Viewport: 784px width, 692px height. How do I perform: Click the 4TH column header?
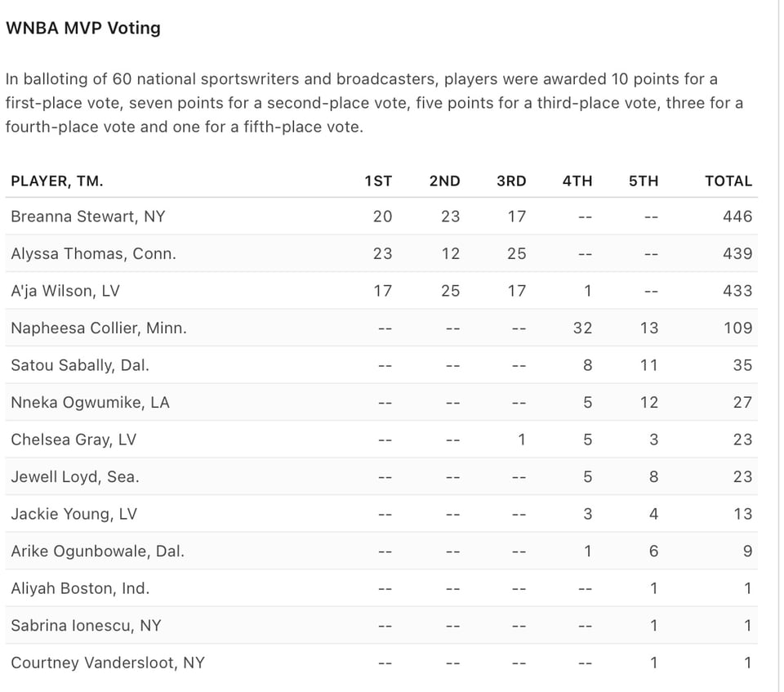(x=577, y=181)
